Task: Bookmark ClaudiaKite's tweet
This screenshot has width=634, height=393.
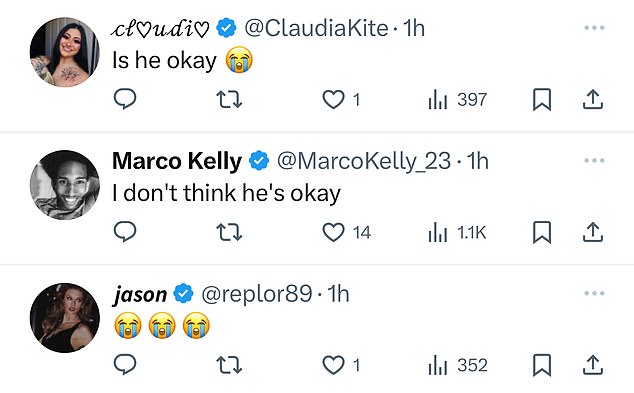Action: pyautogui.click(x=542, y=99)
